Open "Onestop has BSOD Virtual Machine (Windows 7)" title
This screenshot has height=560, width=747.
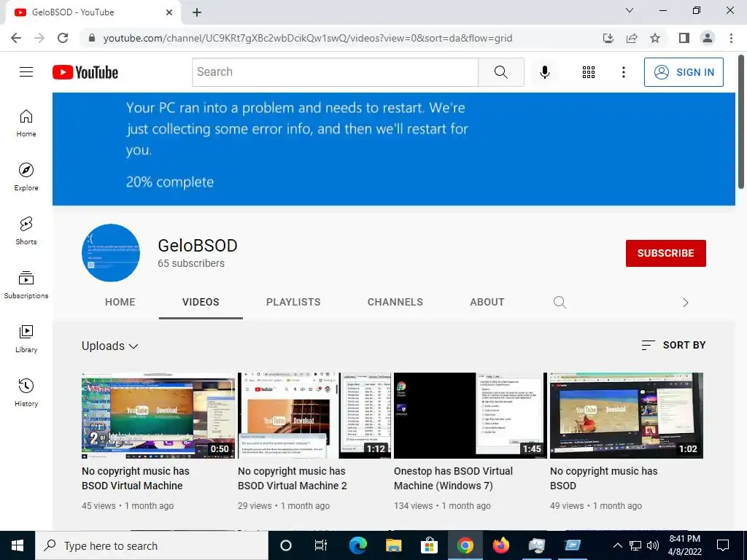[x=453, y=478]
